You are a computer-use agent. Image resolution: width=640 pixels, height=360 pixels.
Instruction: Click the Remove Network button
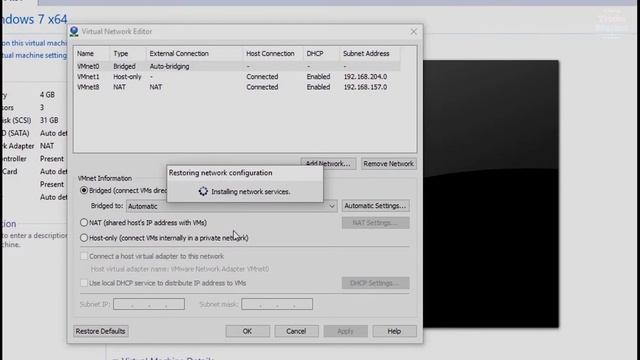(389, 164)
